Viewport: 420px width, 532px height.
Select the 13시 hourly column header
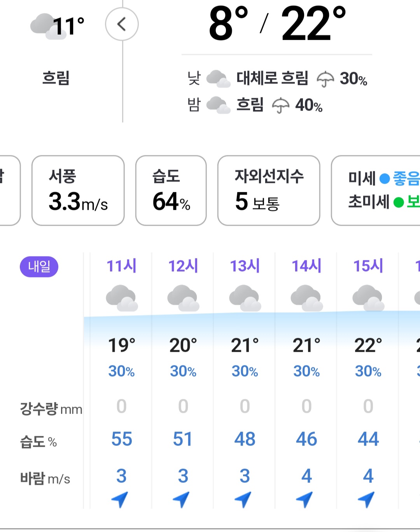pos(245,266)
